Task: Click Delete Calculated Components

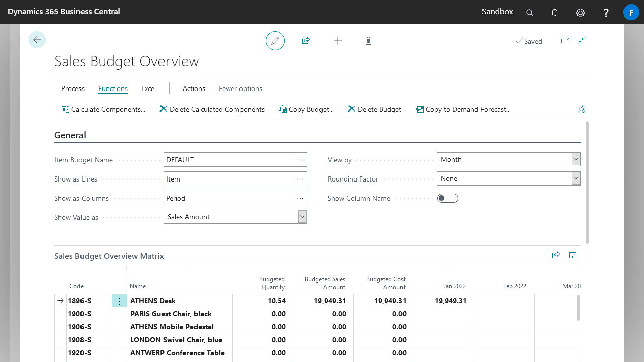Action: tap(212, 109)
